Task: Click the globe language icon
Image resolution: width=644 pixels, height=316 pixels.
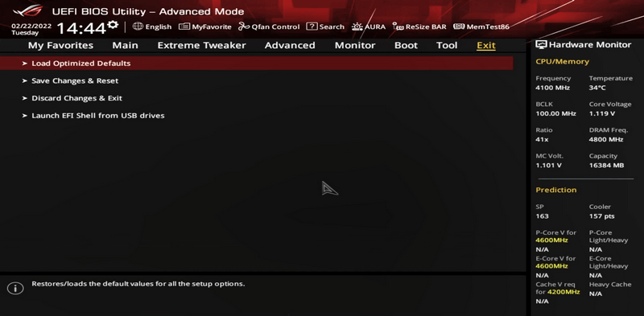Action: (x=138, y=27)
